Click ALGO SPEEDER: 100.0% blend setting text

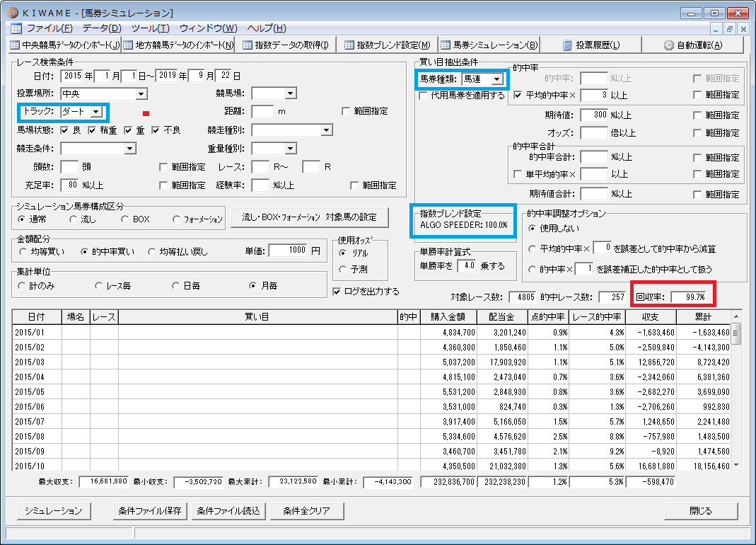464,225
